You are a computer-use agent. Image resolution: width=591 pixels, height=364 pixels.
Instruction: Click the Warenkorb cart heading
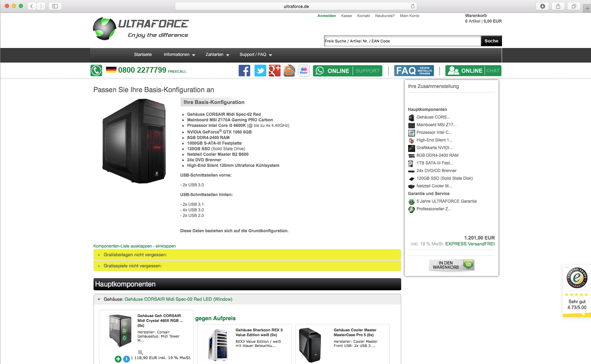(x=476, y=16)
